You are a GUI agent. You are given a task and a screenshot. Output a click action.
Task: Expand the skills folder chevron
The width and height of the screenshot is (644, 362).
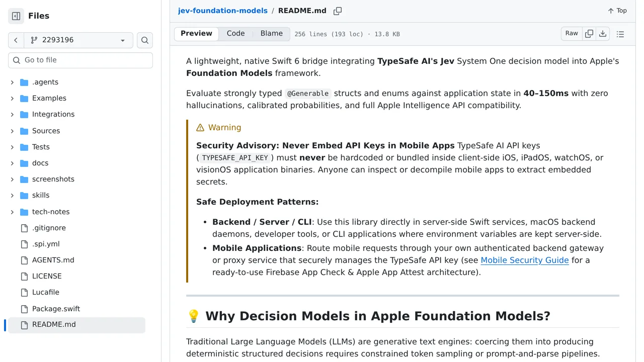click(x=12, y=196)
